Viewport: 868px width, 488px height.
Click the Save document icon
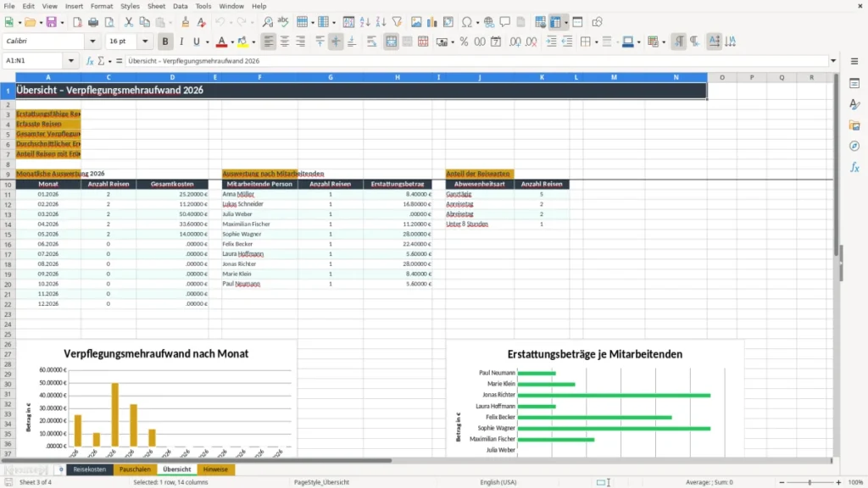pos(52,22)
